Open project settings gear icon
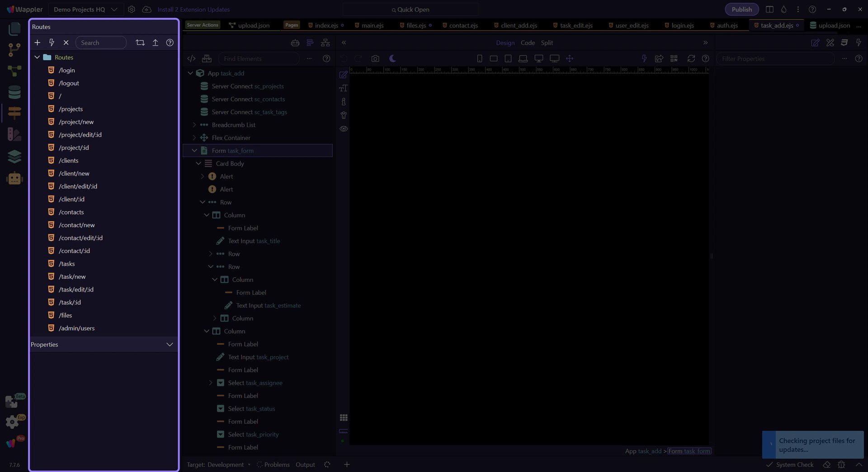 (132, 10)
